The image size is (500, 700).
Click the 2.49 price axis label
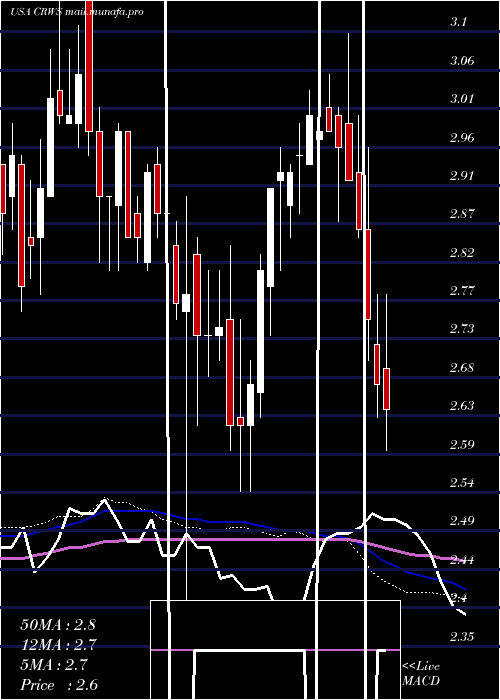coord(462,521)
